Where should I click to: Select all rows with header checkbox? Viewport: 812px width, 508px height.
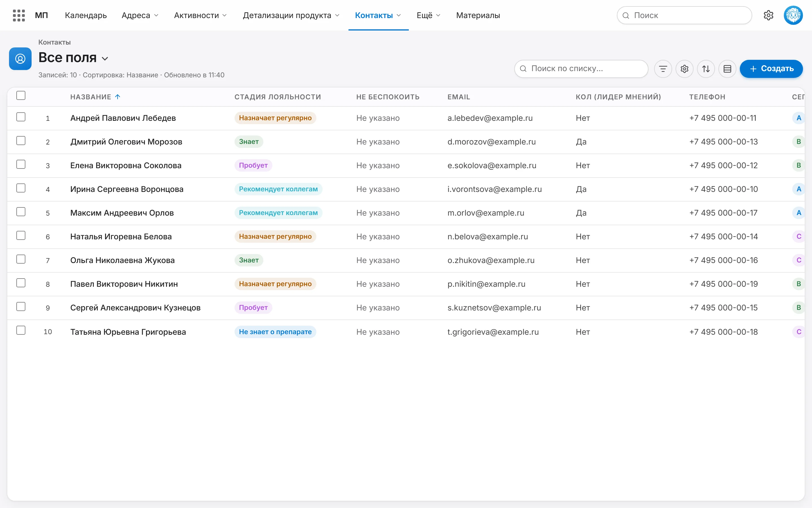tap(21, 95)
